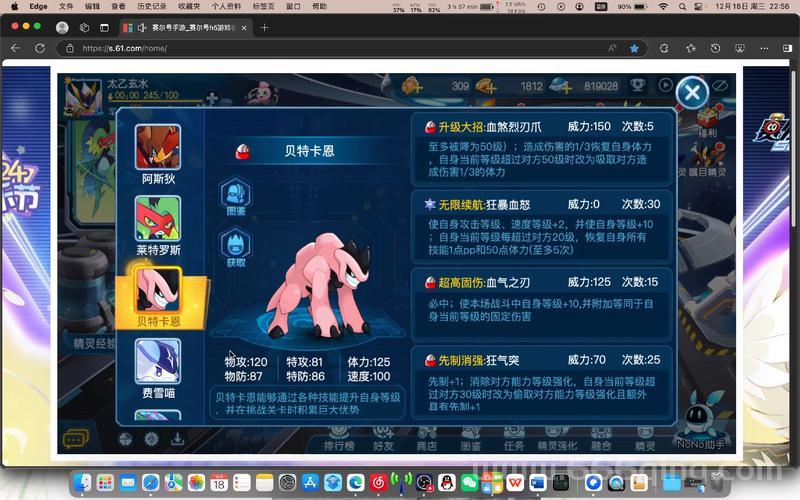This screenshot has height=500, width=800.
Task: Open 任务 in the game bottom bar
Action: tap(514, 440)
